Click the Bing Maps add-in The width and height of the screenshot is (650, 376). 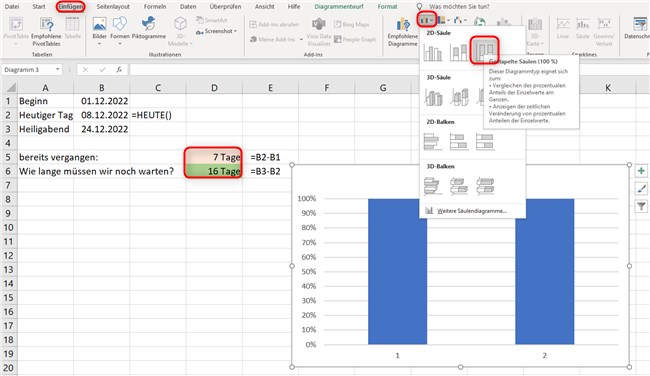click(x=352, y=24)
